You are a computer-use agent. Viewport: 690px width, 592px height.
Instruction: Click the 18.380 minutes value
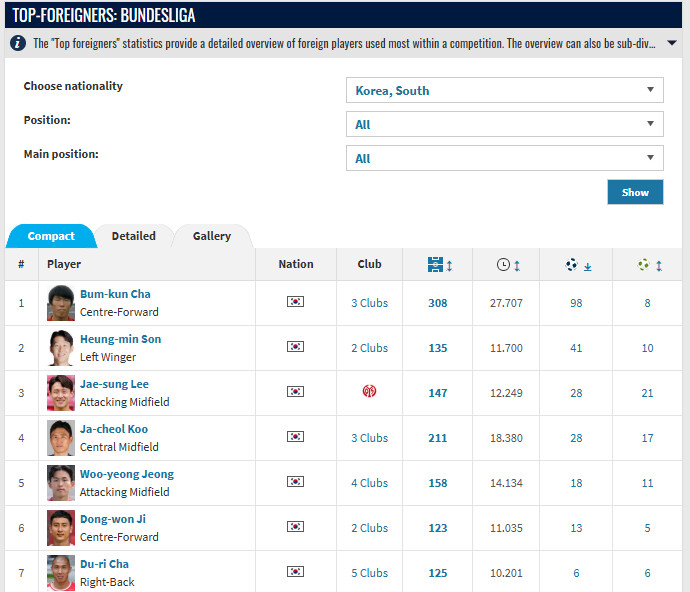coord(506,438)
